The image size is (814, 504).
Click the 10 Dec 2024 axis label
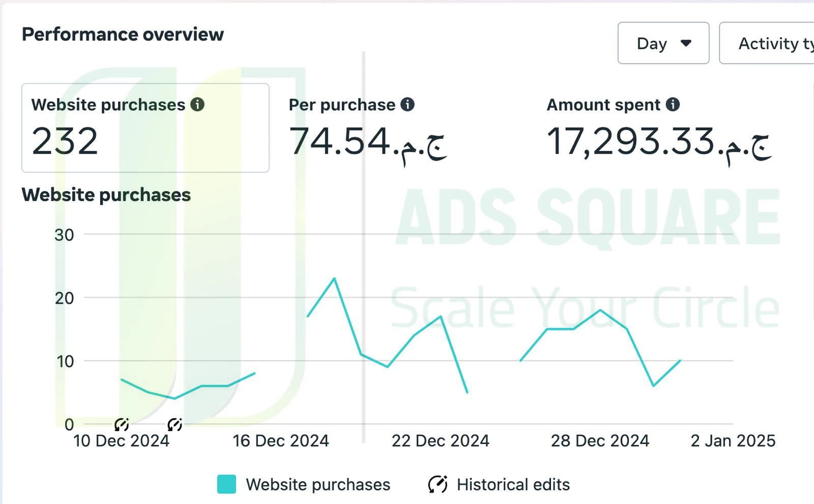(x=121, y=440)
